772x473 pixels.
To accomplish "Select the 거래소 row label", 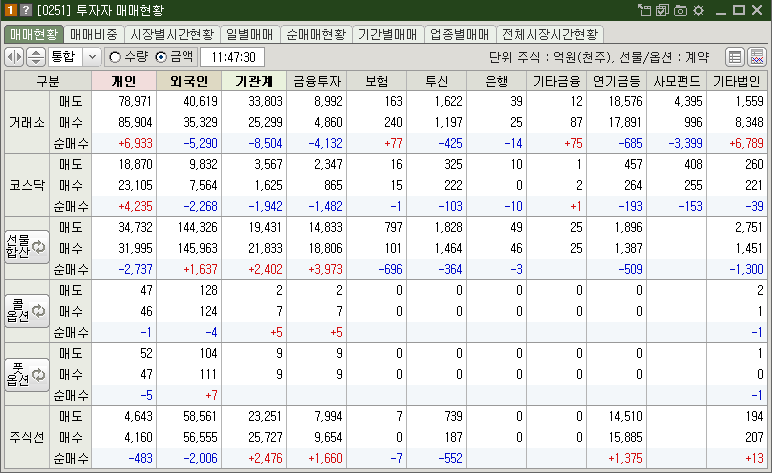I will (x=27, y=122).
